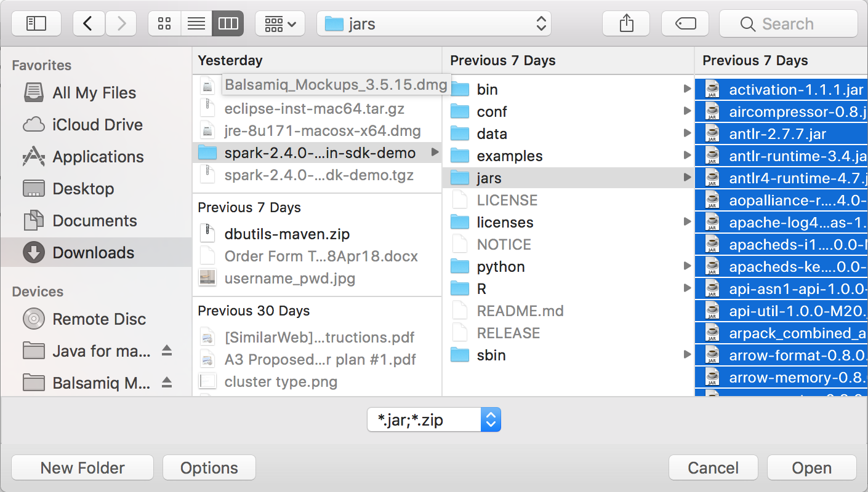868x492 pixels.
Task: Switch to icon grid view
Action: 164,23
